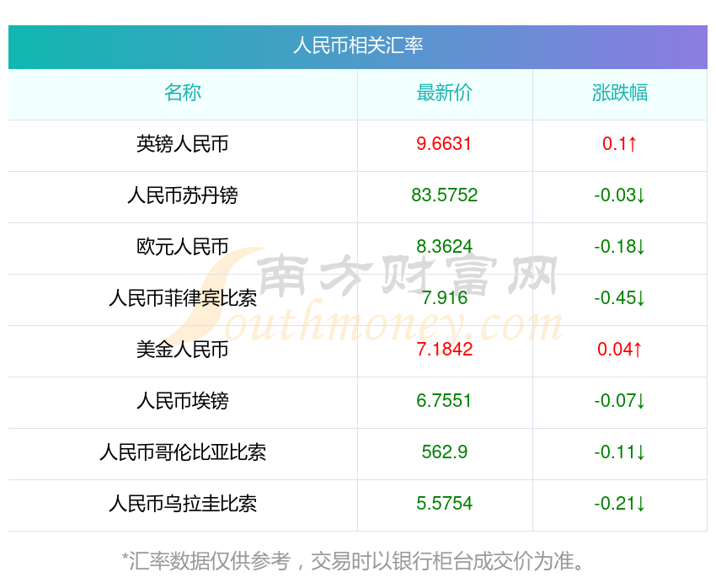Click the 英镑人民币 row name
716x588 pixels.
[183, 144]
